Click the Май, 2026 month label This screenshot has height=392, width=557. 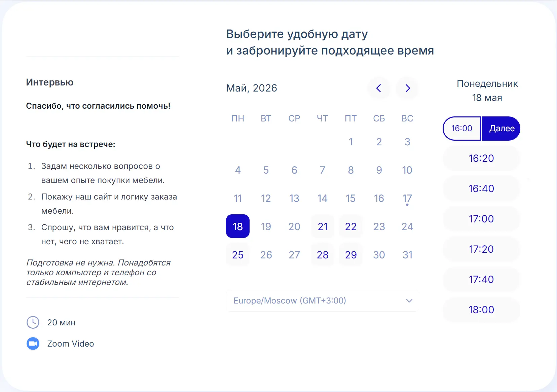click(252, 88)
